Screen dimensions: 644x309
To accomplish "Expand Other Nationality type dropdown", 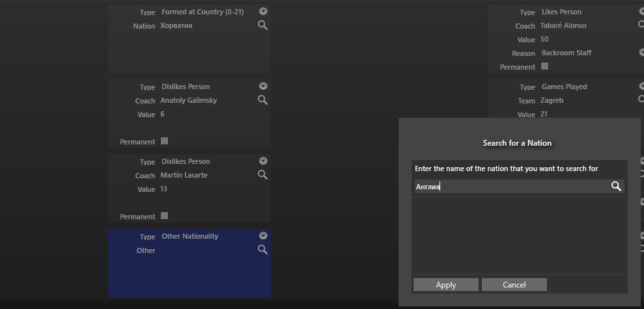I will point(263,236).
